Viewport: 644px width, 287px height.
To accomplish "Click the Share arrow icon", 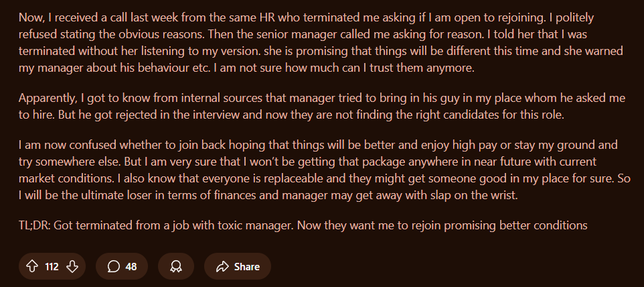I will [x=223, y=266].
